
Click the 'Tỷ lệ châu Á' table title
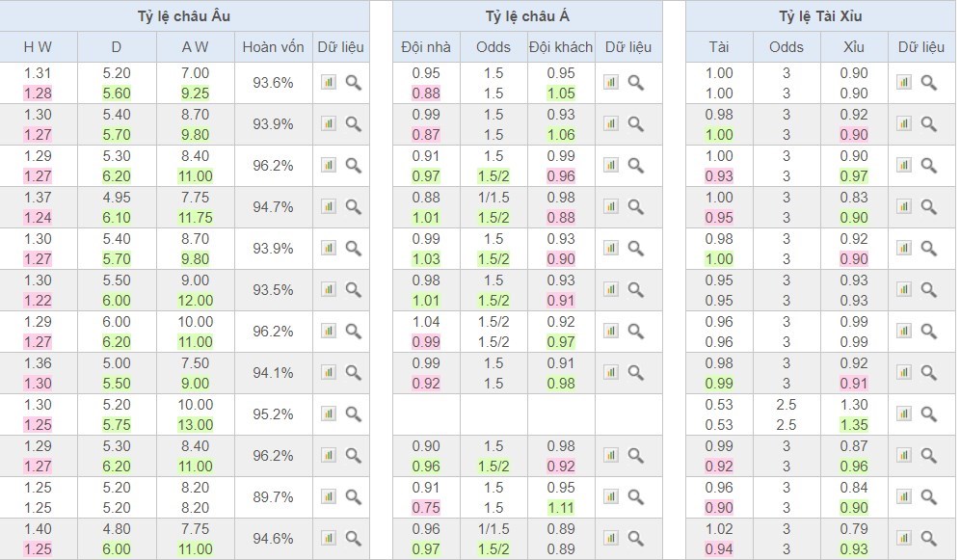click(x=527, y=16)
